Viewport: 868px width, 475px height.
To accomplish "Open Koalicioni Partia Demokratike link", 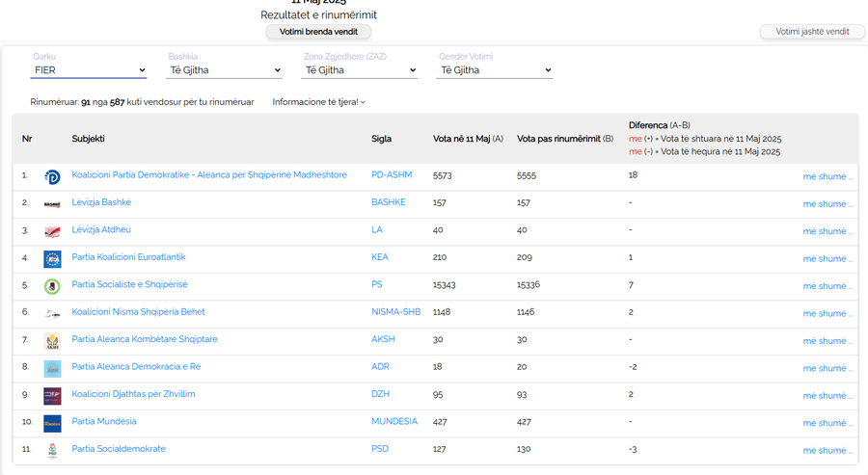I will pos(209,174).
